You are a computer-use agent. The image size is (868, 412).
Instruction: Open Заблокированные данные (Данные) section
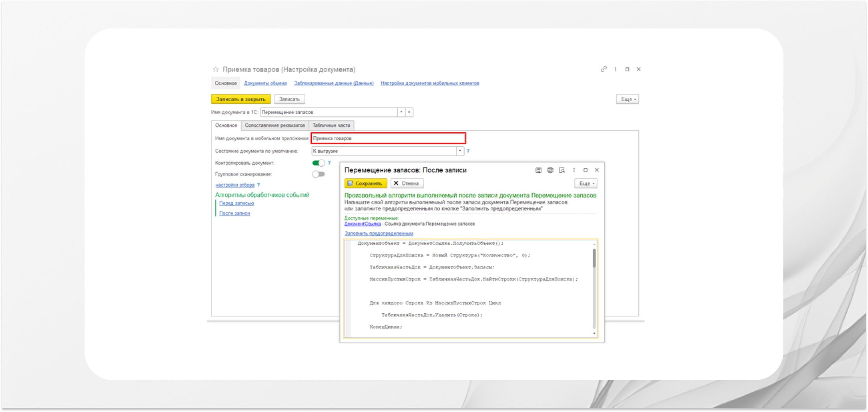[x=334, y=83]
